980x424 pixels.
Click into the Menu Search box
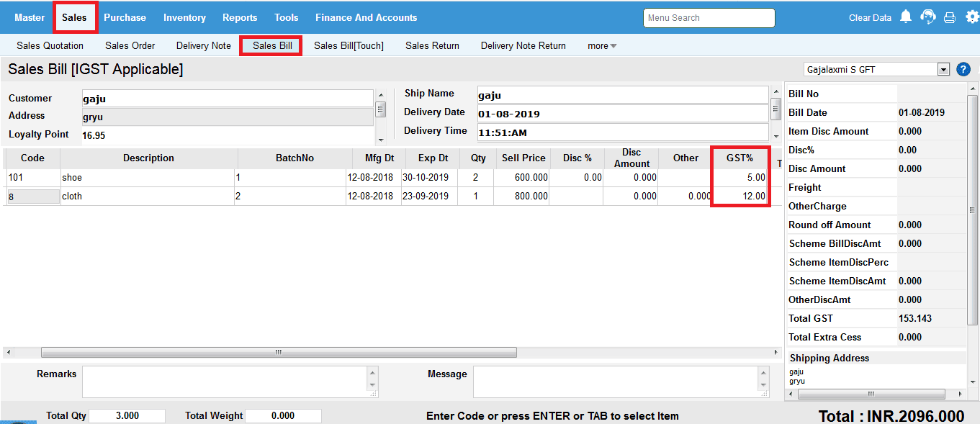point(709,18)
